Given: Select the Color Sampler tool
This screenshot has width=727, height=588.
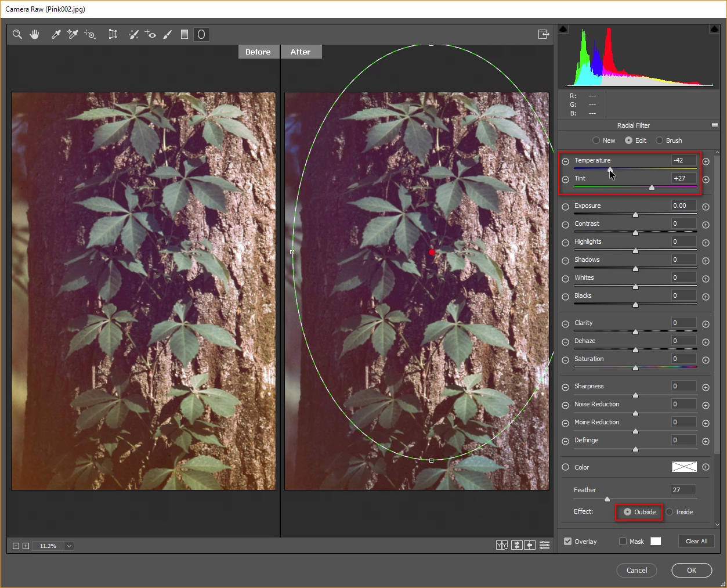Looking at the screenshot, I should (x=73, y=34).
